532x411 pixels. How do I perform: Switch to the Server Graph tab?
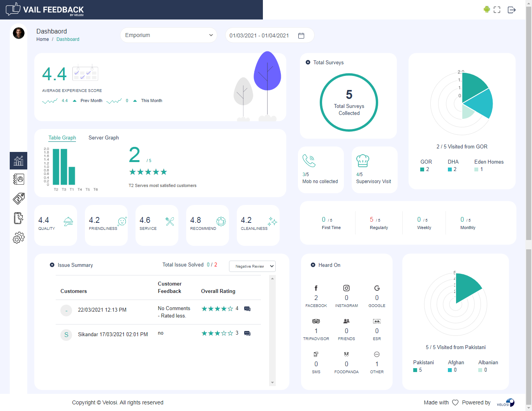103,138
